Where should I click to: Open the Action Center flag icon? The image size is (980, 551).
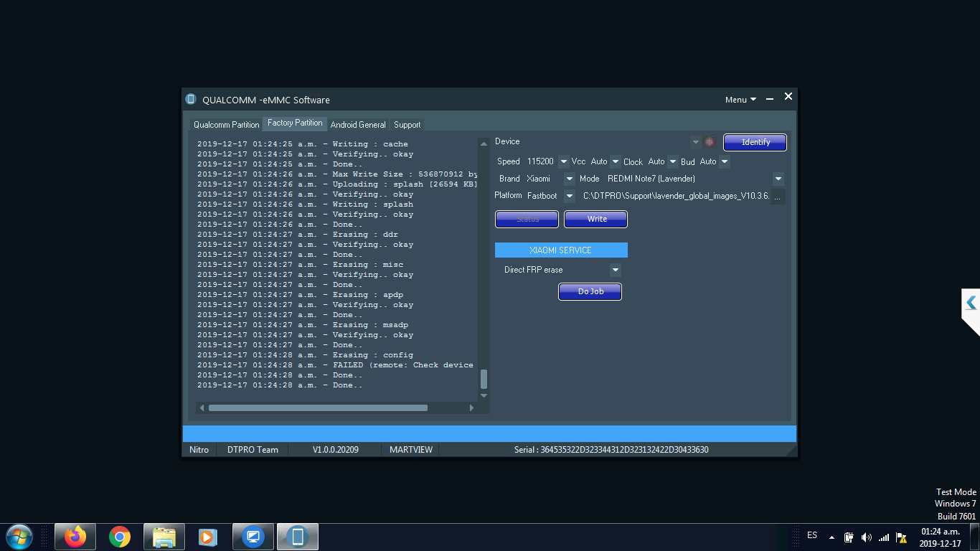click(x=901, y=537)
